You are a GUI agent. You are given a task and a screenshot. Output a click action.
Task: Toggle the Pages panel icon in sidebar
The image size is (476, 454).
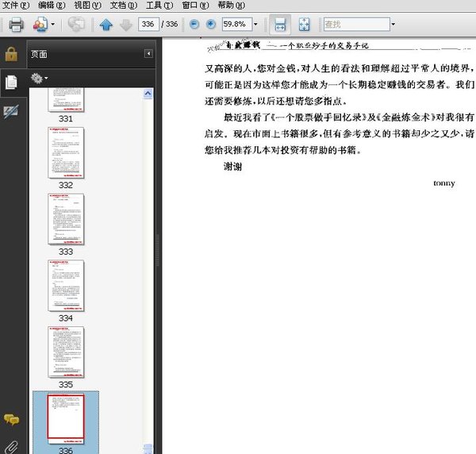coord(11,83)
